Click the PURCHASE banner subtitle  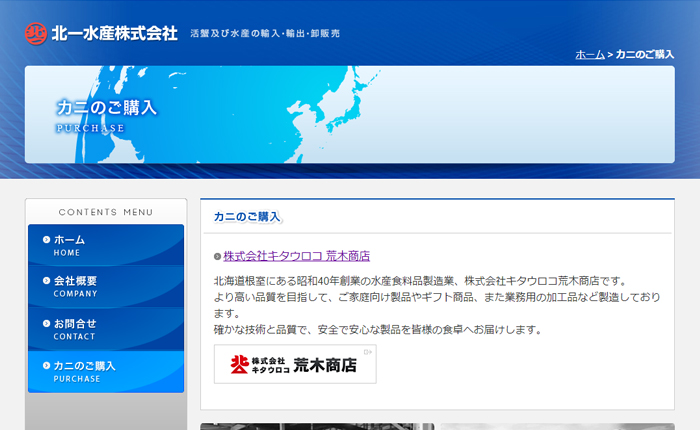[x=90, y=129]
